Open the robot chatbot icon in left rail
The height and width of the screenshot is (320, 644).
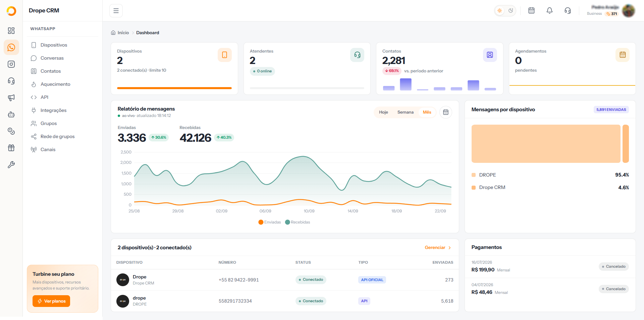[x=11, y=115]
